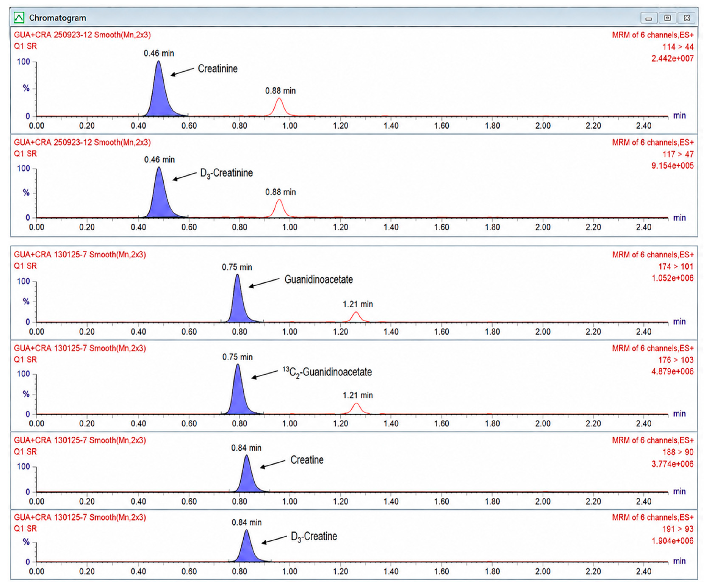Image resolution: width=705 pixels, height=588 pixels.
Task: Minimize the Chromatogram window
Action: 649,18
